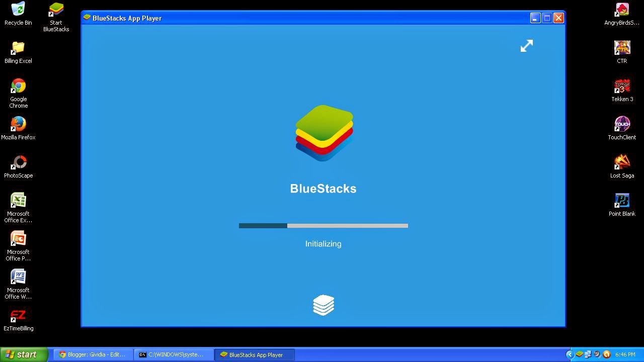Launch the PhotoScape desktop shortcut
This screenshot has height=362, width=644.
coord(18,166)
